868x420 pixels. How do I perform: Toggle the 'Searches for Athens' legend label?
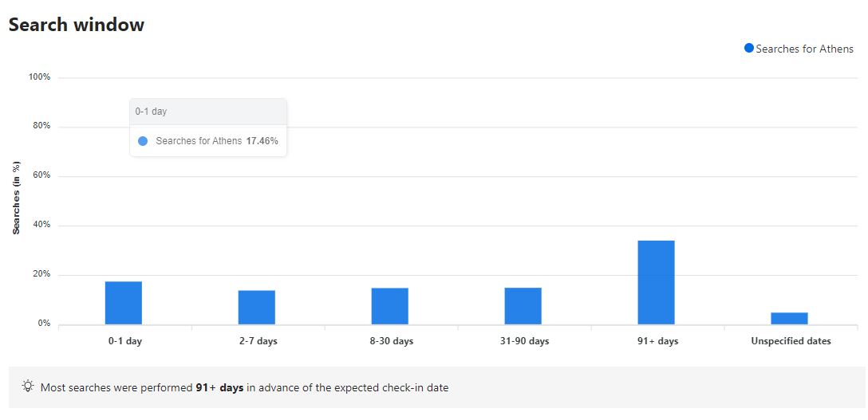tap(804, 49)
